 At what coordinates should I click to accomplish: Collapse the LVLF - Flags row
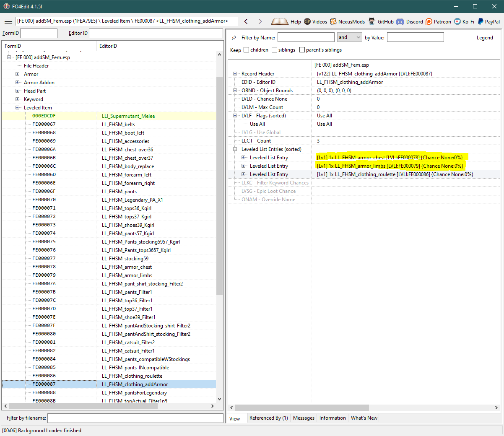point(235,116)
